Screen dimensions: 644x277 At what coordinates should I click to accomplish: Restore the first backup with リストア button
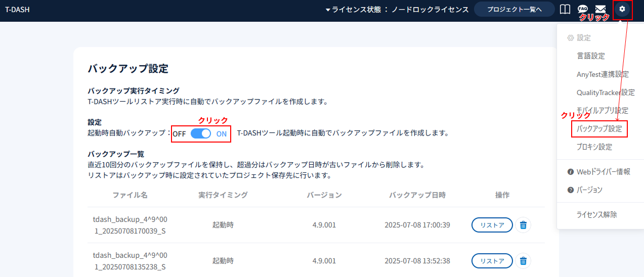492,225
